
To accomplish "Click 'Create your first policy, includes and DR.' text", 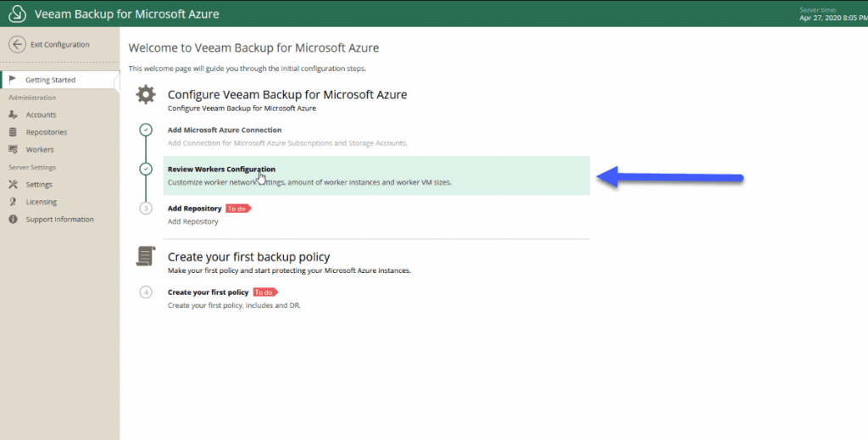I will click(234, 305).
